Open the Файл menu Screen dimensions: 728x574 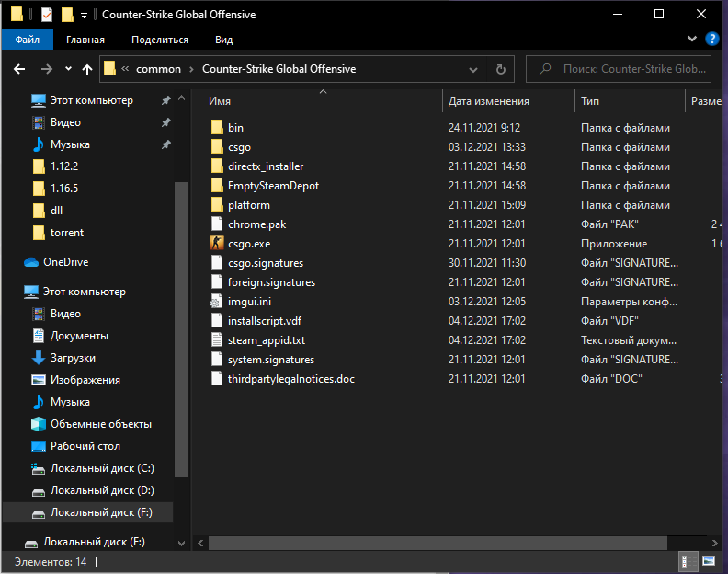pyautogui.click(x=28, y=40)
